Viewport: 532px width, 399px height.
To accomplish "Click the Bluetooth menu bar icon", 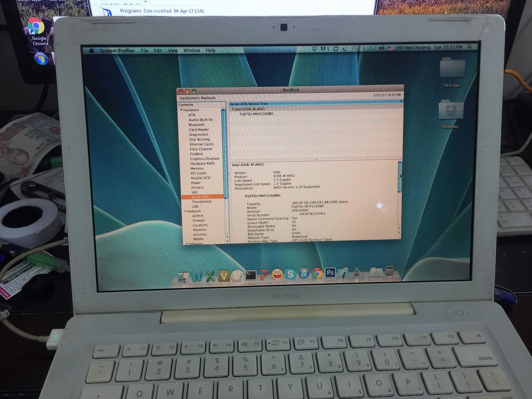I will tap(363, 48).
